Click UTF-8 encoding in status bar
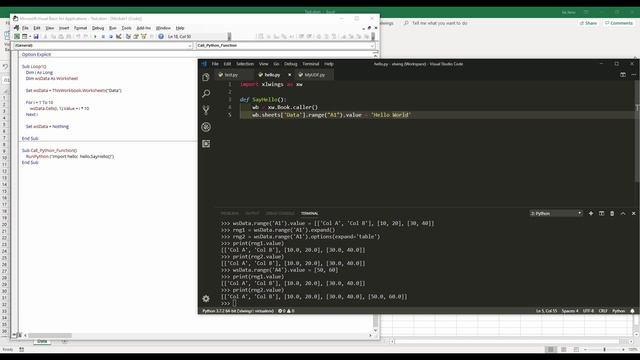The height and width of the screenshot is (360, 640). pyautogui.click(x=588, y=311)
